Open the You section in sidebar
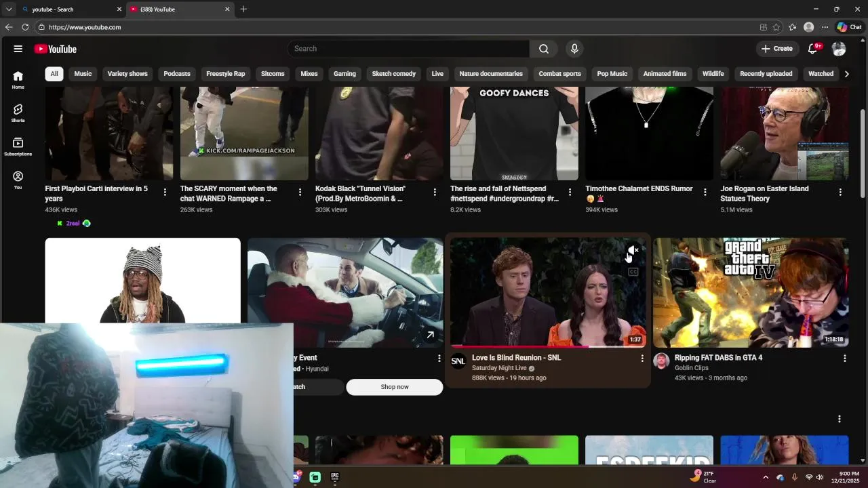 point(18,180)
